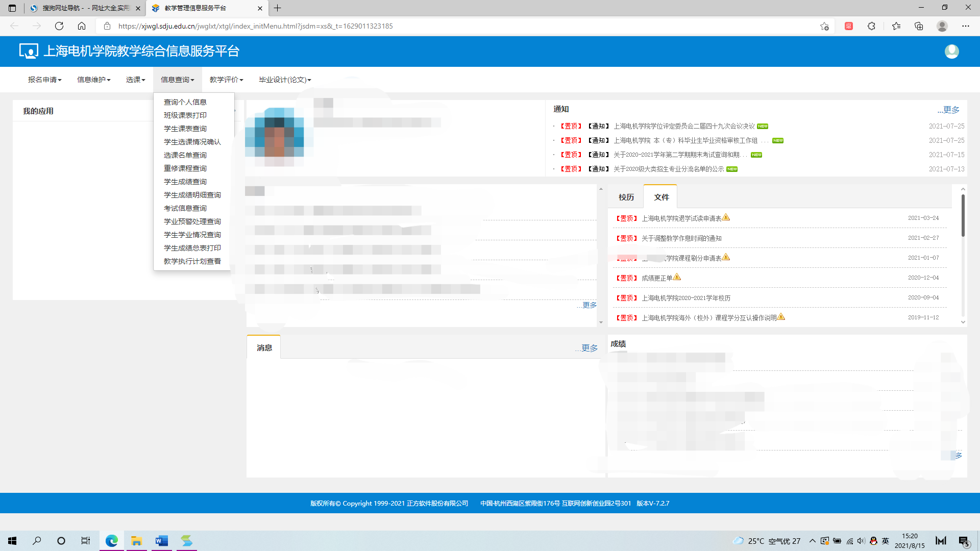Open the browser extensions puzzle icon
Screen dimensions: 980x551
[871, 26]
